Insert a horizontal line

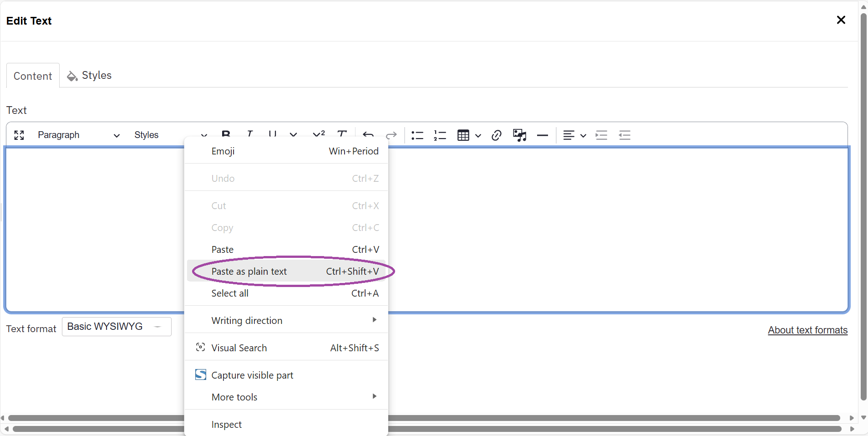tap(543, 135)
